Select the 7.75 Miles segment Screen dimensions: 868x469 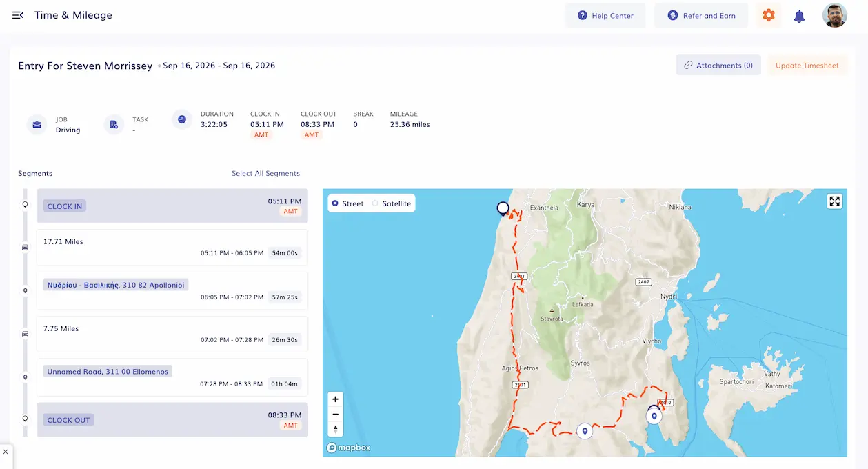tap(172, 334)
